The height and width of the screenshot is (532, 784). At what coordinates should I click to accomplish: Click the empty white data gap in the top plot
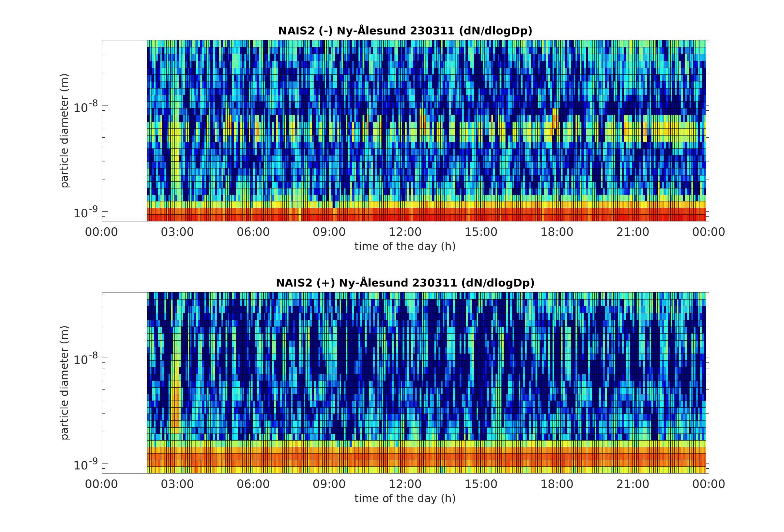tap(124, 131)
